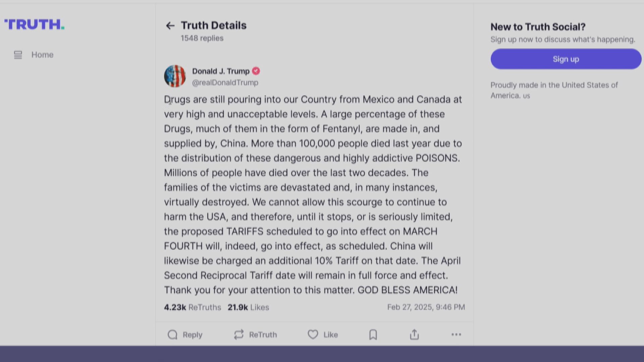This screenshot has width=644, height=362.
Task: Toggle the heart Like icon
Action: click(313, 335)
